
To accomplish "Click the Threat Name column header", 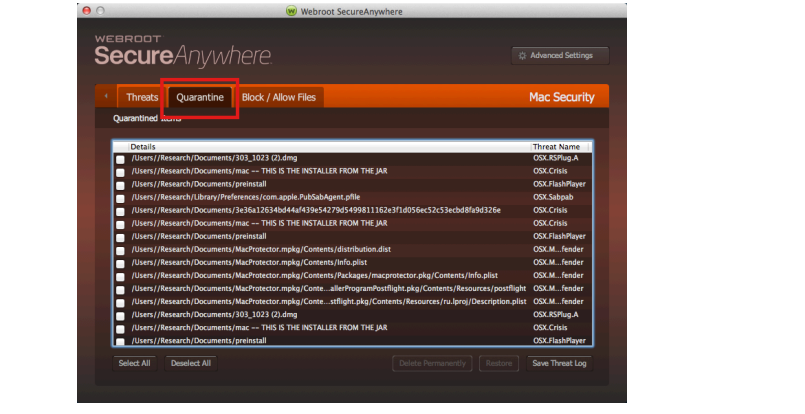I will pyautogui.click(x=558, y=147).
